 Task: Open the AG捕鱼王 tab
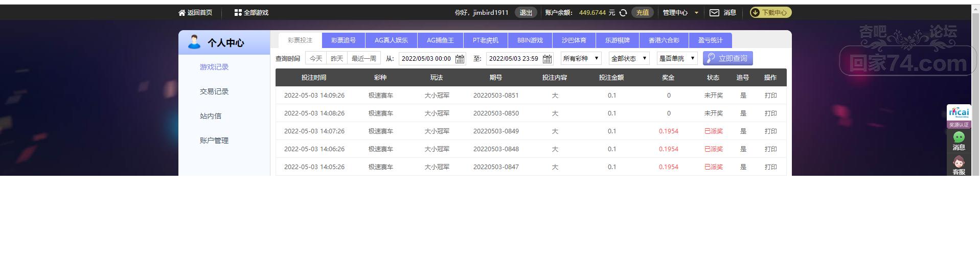click(x=440, y=40)
